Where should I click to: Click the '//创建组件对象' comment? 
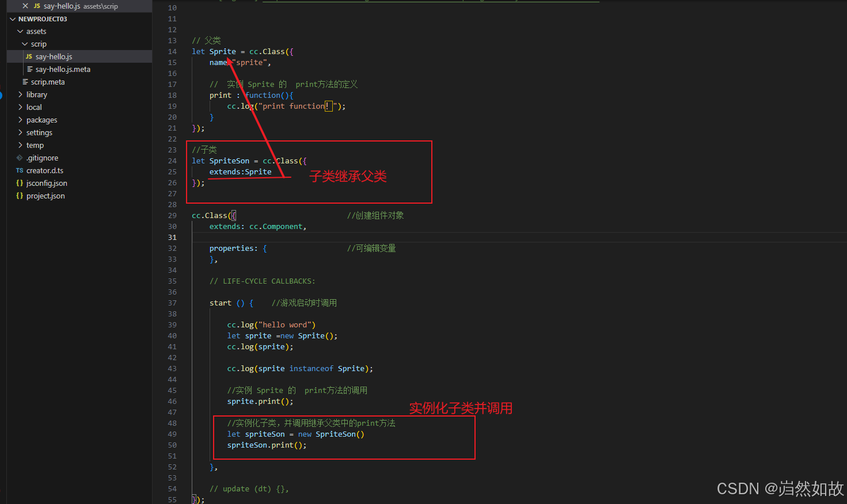[375, 216]
